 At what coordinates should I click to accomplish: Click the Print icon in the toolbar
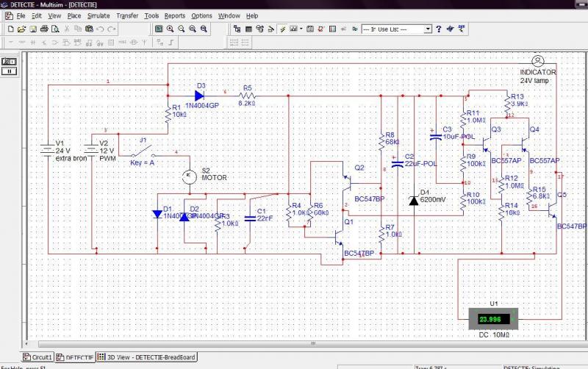(44, 29)
